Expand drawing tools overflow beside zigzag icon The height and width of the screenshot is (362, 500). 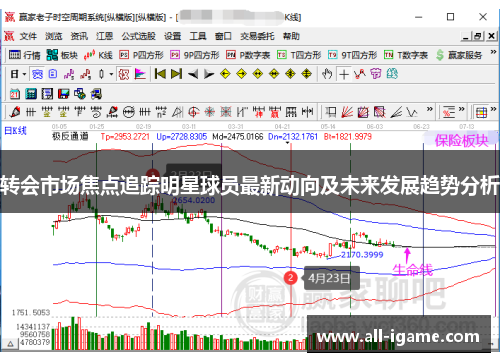pyautogui.click(x=430, y=109)
